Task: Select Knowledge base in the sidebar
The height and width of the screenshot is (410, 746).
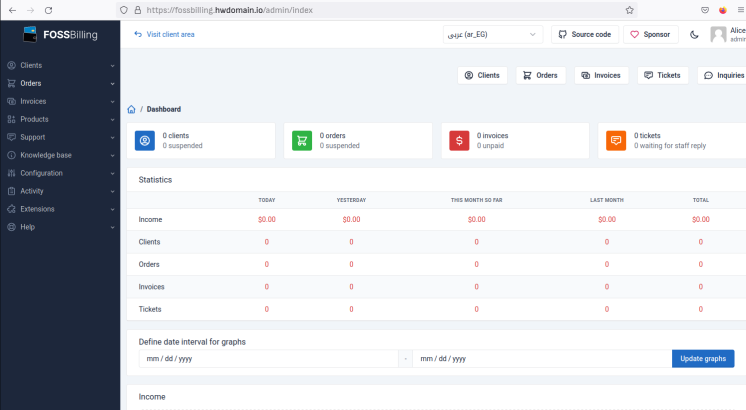Action: point(60,155)
